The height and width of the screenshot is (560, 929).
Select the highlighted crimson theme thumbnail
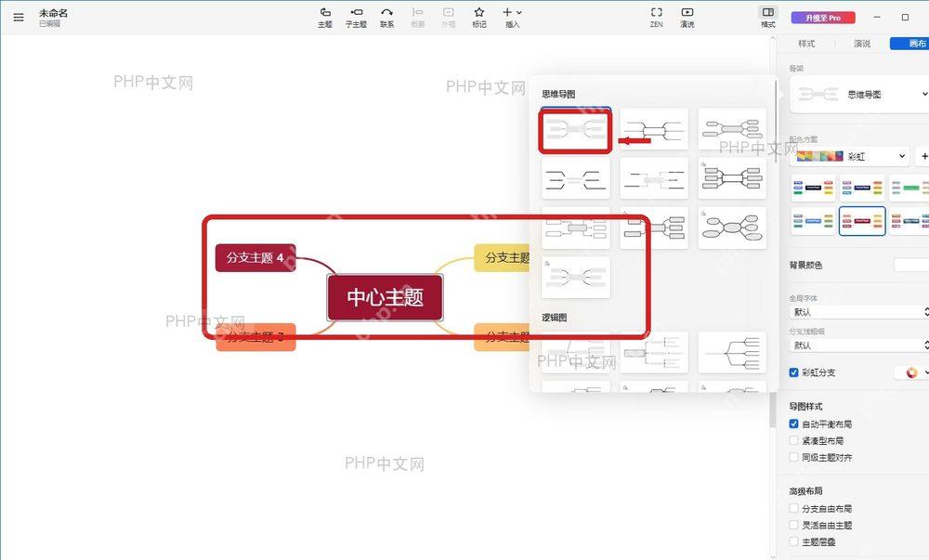point(862,221)
